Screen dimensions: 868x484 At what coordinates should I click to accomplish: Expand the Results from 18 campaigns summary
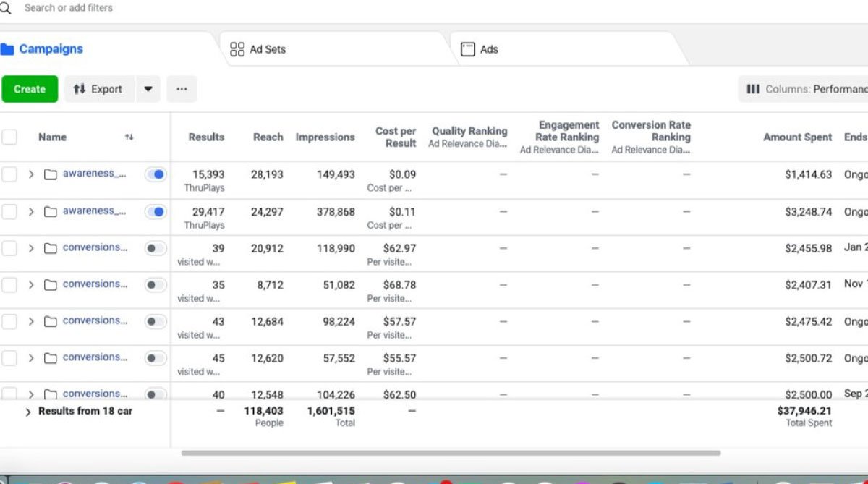pyautogui.click(x=28, y=412)
